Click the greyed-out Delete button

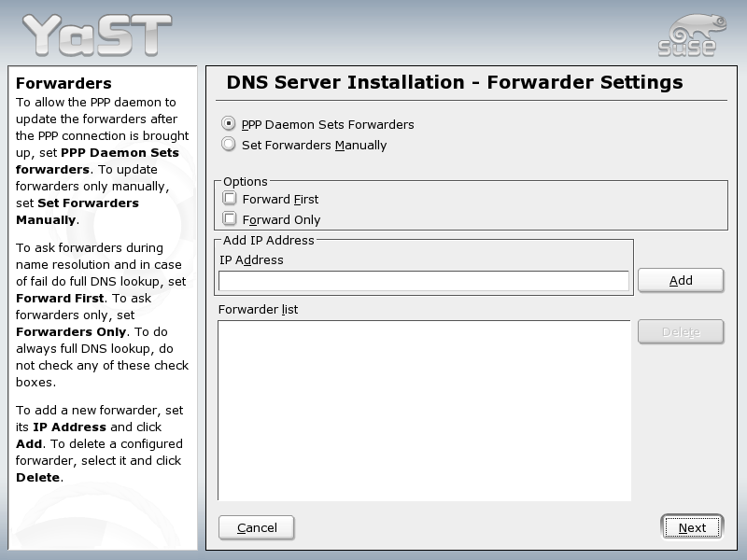(x=681, y=332)
